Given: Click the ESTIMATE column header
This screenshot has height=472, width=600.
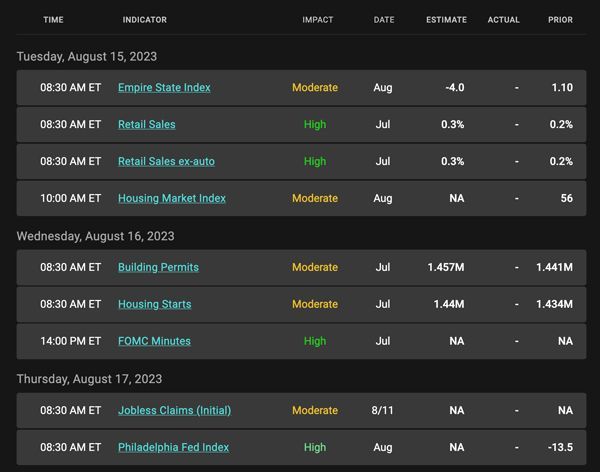Looking at the screenshot, I should (x=446, y=20).
